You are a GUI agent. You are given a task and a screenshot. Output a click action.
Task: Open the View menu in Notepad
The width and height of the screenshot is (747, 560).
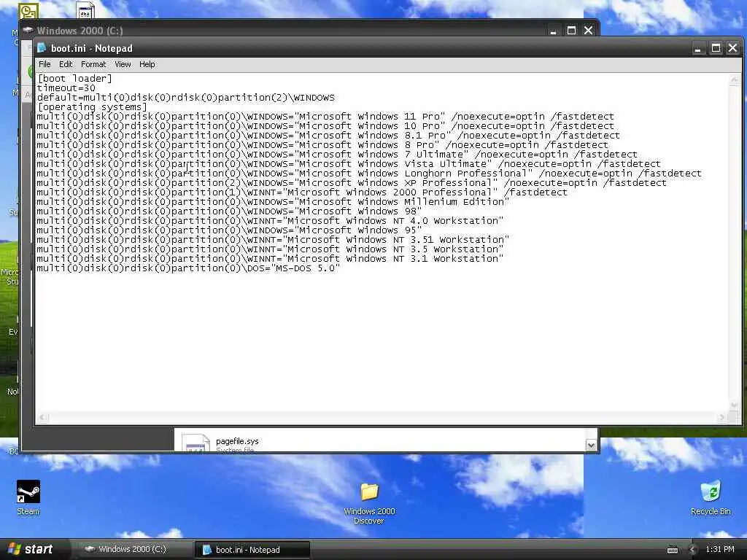[123, 64]
